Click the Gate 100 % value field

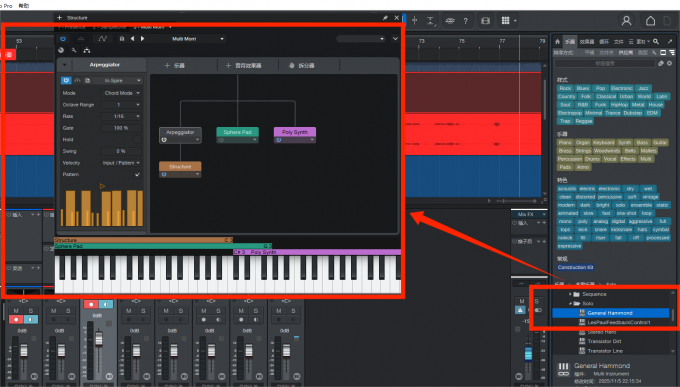point(121,128)
